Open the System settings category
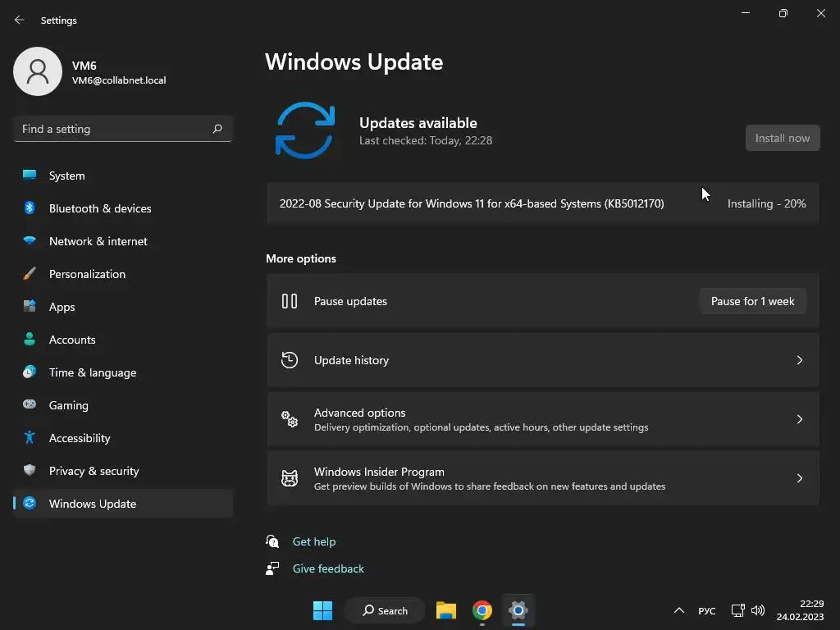The image size is (840, 630). [x=123, y=176]
